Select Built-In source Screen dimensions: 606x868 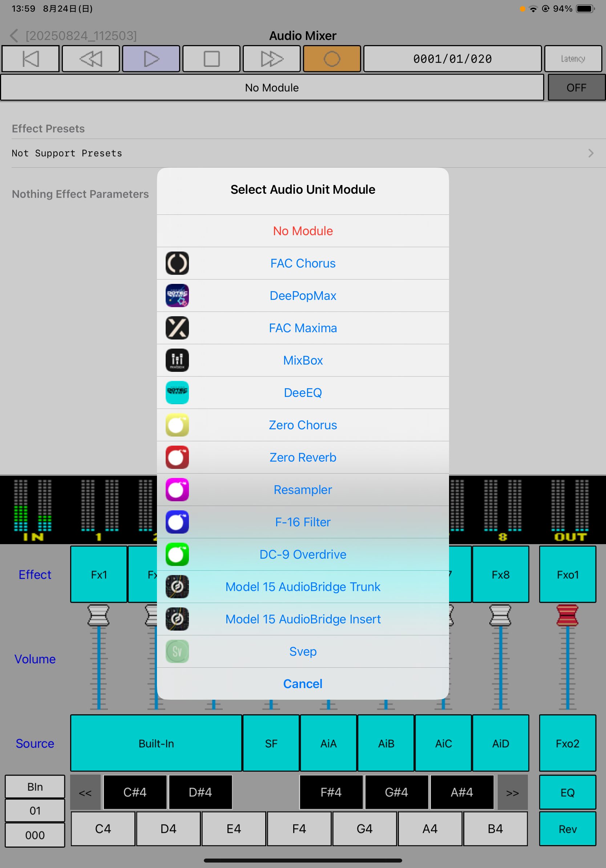click(x=156, y=743)
